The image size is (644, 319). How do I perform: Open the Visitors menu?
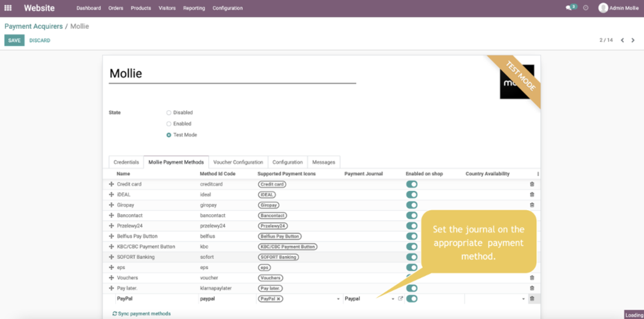point(167,8)
